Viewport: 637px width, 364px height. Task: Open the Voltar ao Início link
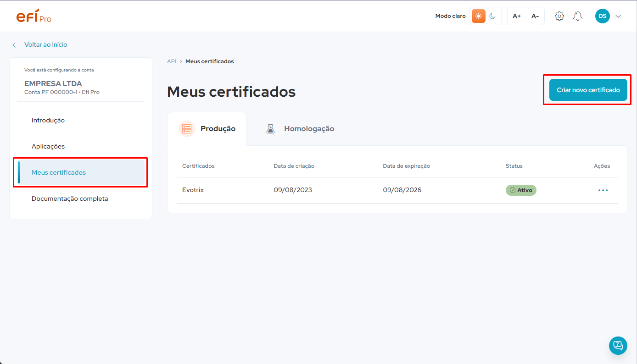tap(46, 44)
